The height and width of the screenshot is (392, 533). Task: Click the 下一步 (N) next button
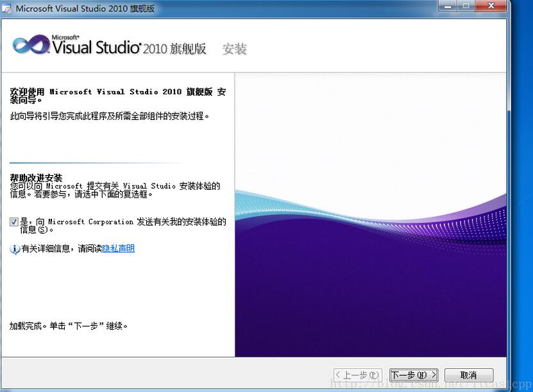tap(413, 375)
